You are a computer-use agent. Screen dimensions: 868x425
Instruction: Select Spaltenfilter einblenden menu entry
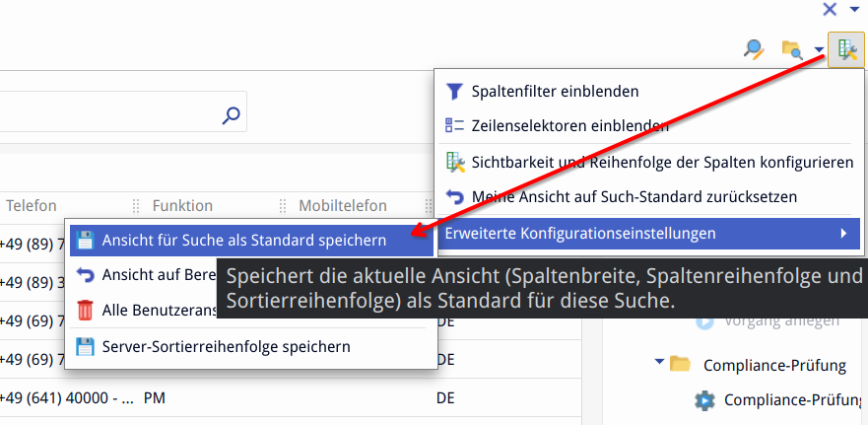tap(555, 91)
